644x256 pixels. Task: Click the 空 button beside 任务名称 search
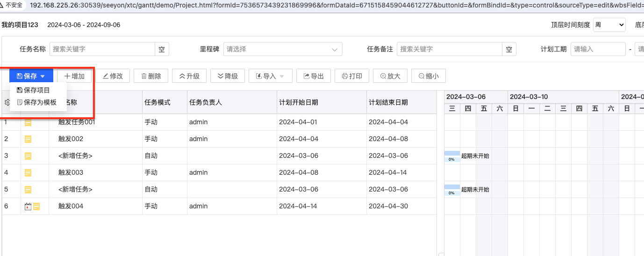(162, 49)
